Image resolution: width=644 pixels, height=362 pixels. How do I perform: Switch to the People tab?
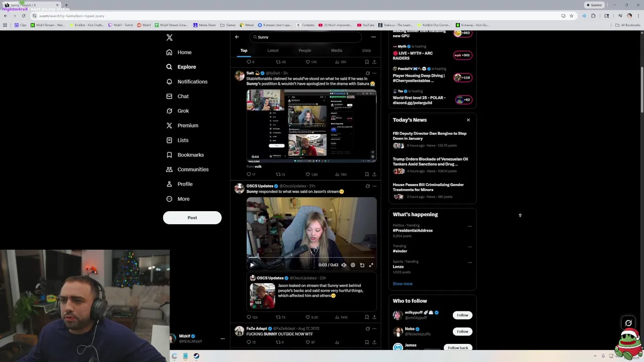304,51
